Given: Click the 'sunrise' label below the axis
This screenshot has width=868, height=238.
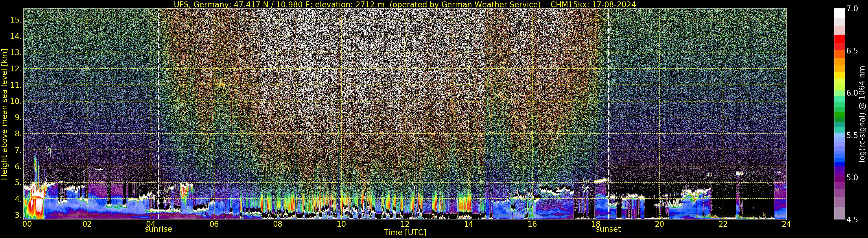Looking at the screenshot, I should pos(159,229).
